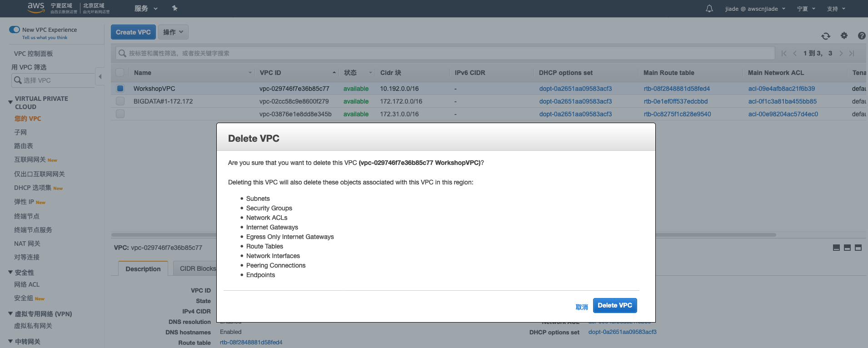The height and width of the screenshot is (348, 868).
Task: Maximize the details pane layout icon
Action: [858, 248]
